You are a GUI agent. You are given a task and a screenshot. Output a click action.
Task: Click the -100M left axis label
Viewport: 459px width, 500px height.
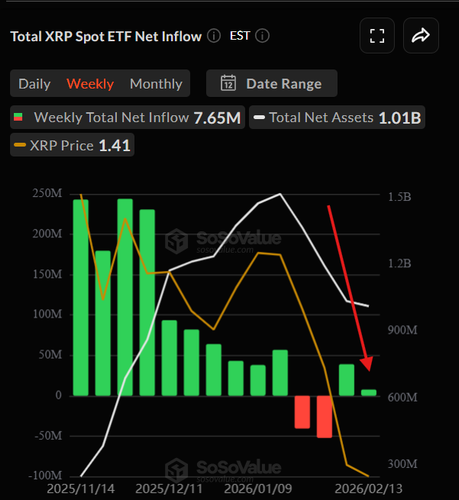[45, 475]
